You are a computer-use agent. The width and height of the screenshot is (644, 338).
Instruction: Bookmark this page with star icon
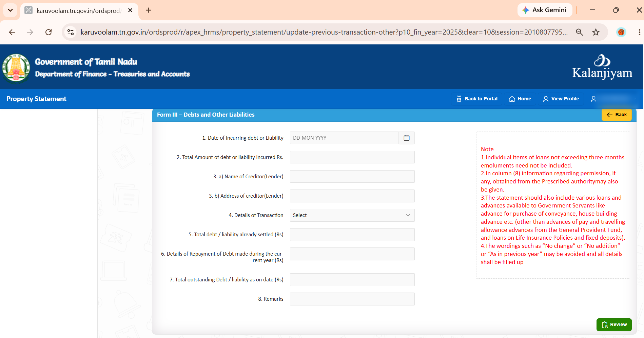pos(596,32)
